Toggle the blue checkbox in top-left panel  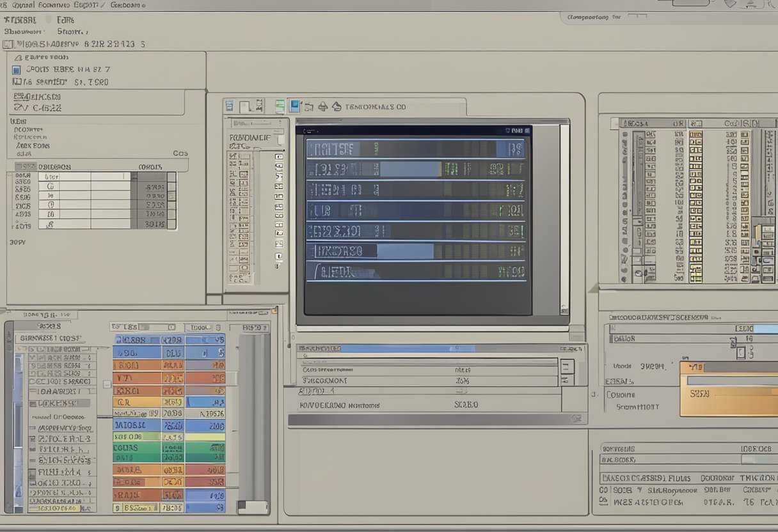(x=17, y=70)
